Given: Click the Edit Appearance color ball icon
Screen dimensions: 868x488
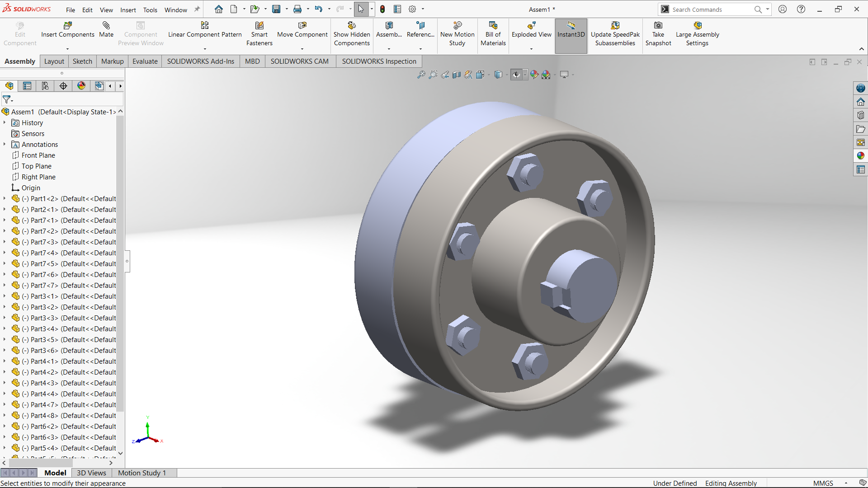Looking at the screenshot, I should 534,75.
